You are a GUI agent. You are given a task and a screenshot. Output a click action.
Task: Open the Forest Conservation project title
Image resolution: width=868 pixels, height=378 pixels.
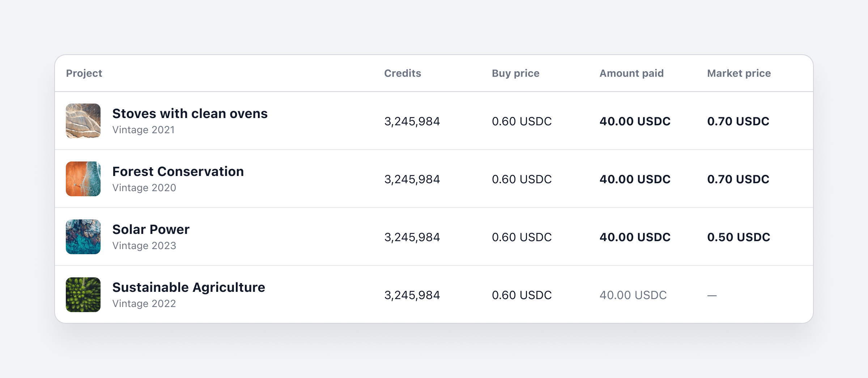click(178, 172)
